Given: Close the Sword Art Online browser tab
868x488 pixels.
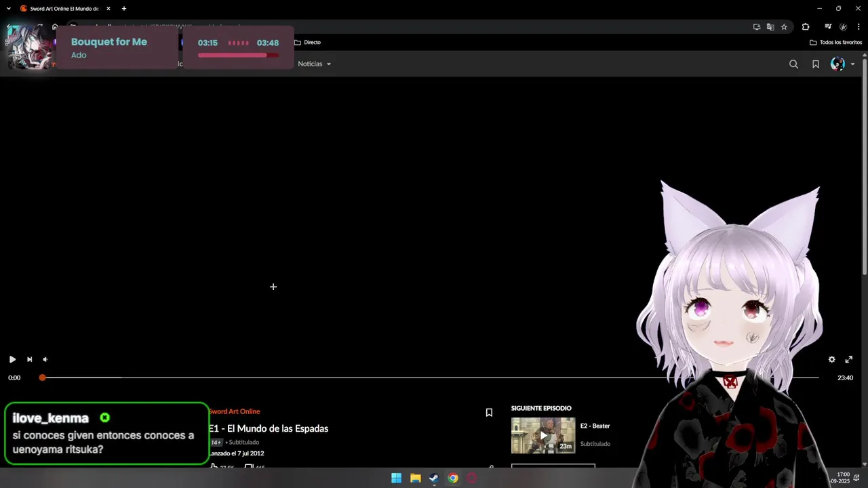Looking at the screenshot, I should pos(108,9).
